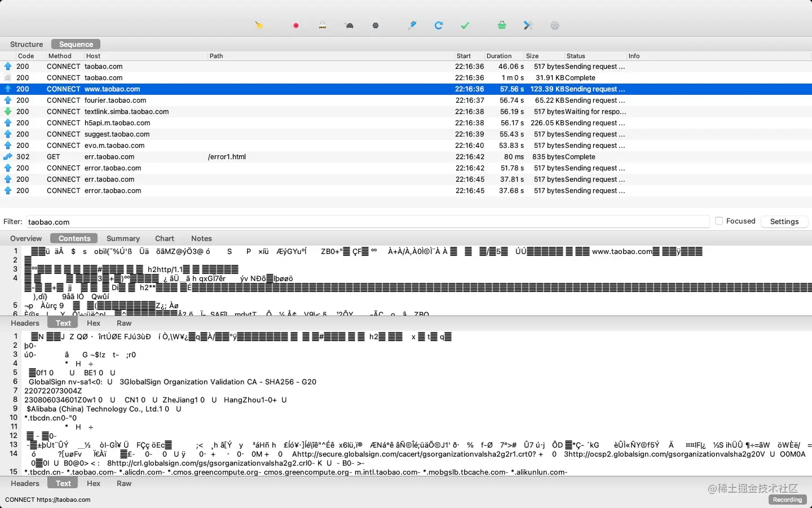Click the Waiting for respo... status cell
812x508 pixels.
click(x=595, y=112)
